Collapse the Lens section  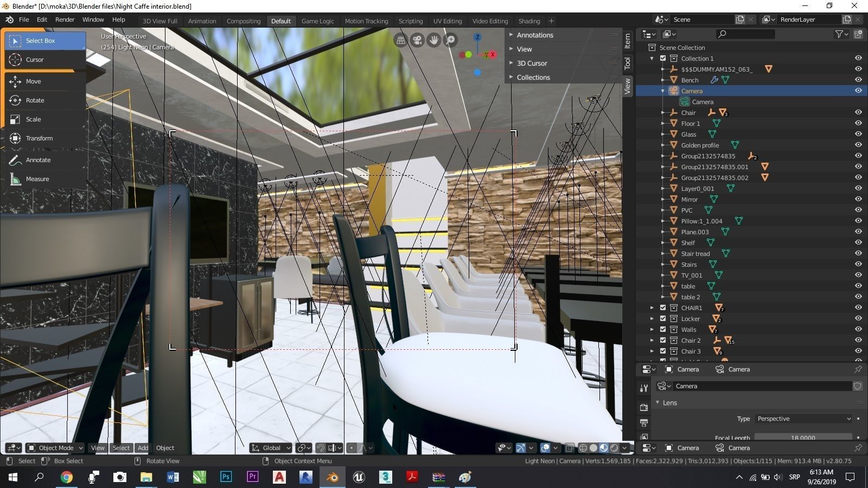(x=658, y=403)
